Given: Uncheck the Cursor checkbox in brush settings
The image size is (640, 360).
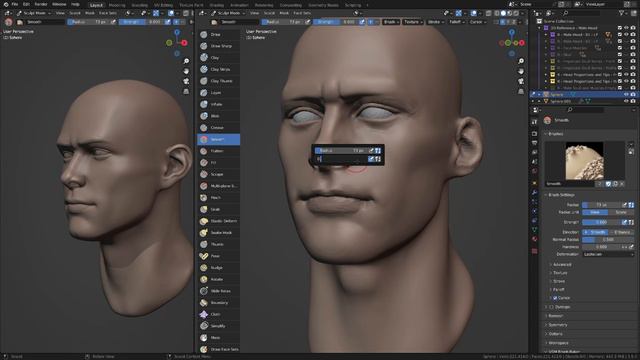Looking at the screenshot, I should pyautogui.click(x=555, y=298).
